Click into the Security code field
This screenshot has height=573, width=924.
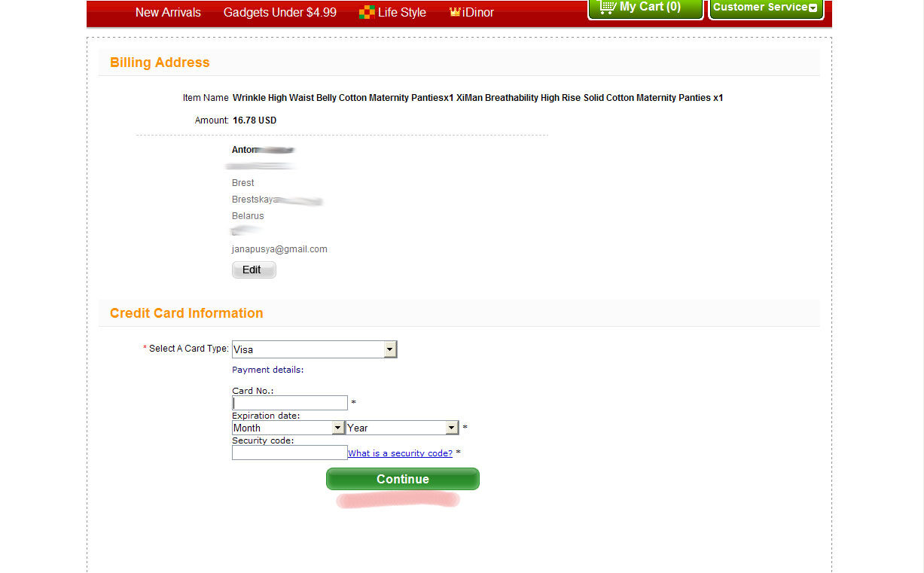pyautogui.click(x=290, y=453)
